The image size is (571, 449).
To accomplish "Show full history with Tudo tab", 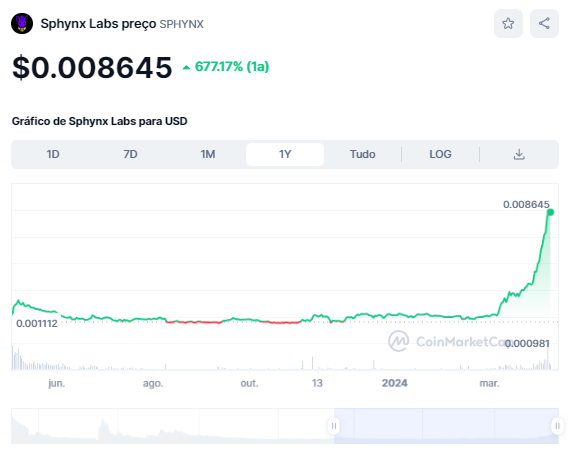I will pyautogui.click(x=363, y=154).
